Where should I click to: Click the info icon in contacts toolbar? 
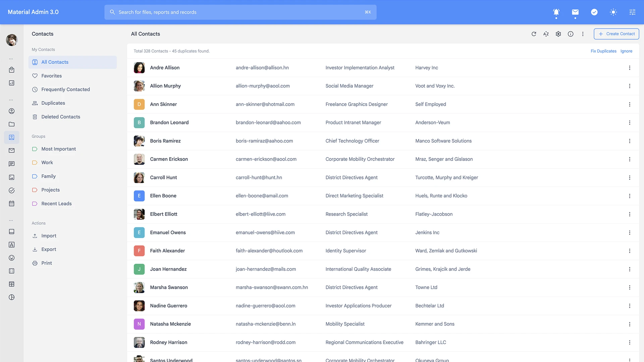pos(571,34)
